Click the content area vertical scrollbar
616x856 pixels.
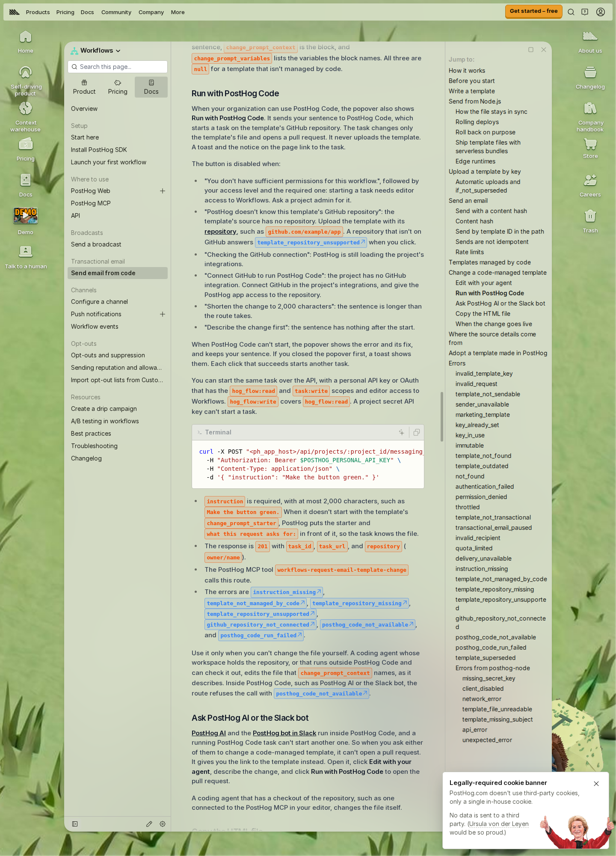point(442,416)
